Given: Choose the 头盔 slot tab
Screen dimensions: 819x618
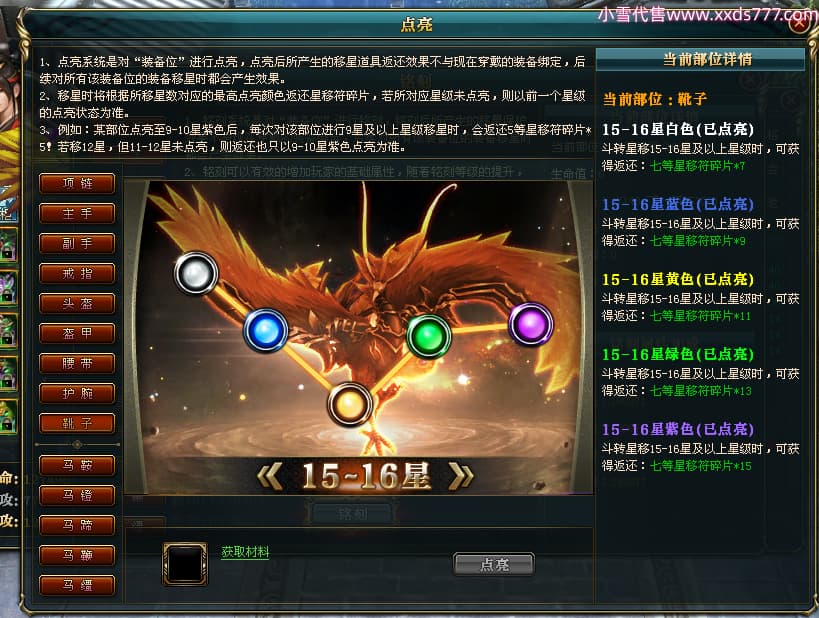Looking at the screenshot, I should 77,304.
